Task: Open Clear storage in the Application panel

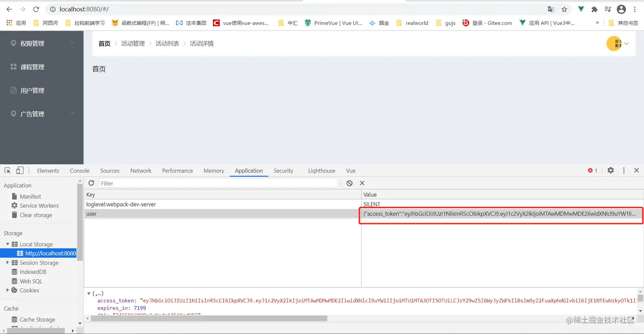Action: pos(36,215)
